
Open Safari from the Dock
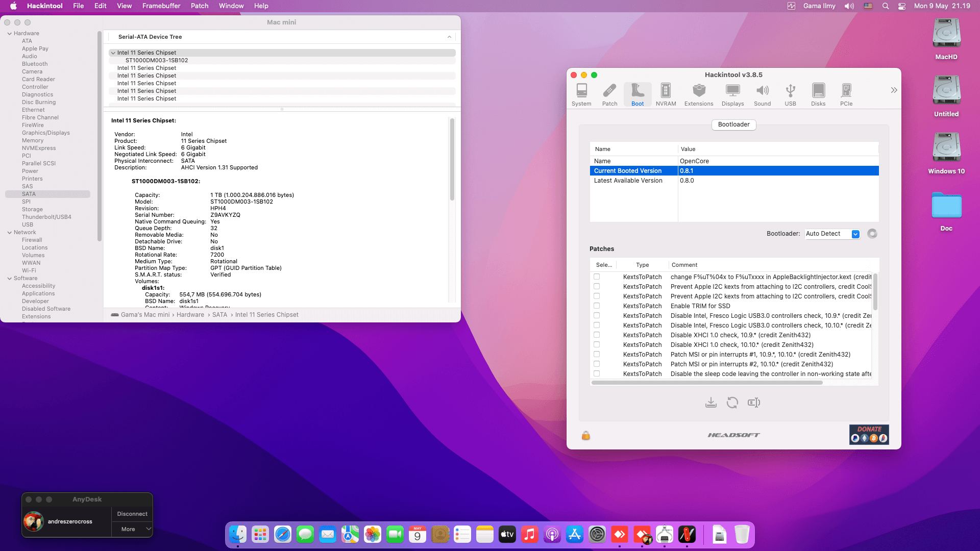283,534
